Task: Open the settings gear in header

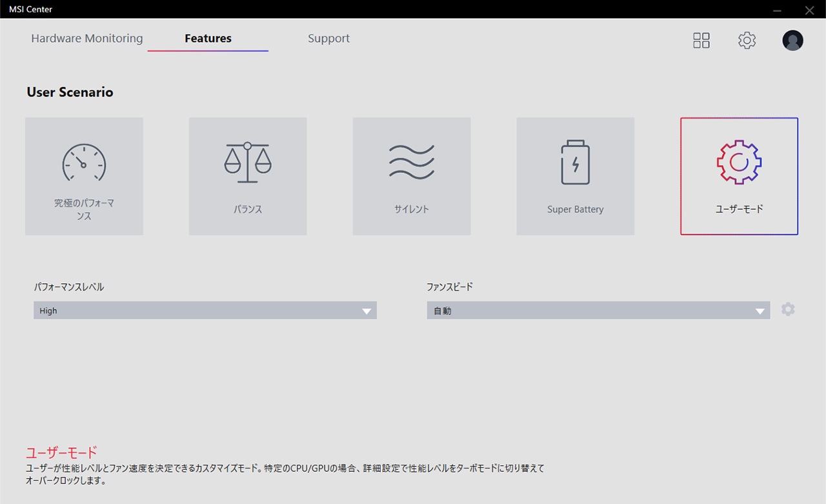Action: tap(747, 41)
